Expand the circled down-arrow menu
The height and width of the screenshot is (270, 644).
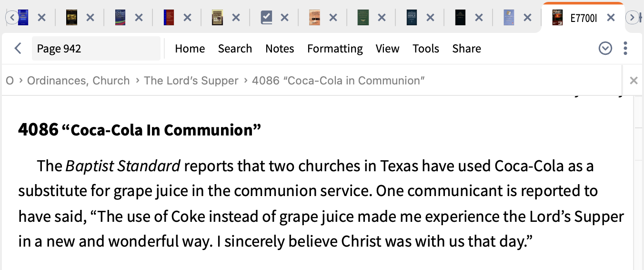pyautogui.click(x=605, y=48)
